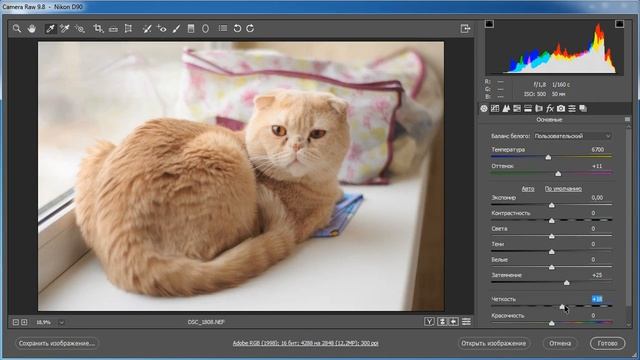Open the Adobe RGB workflow options link
Image resolution: width=640 pixels, height=360 pixels.
(305, 343)
